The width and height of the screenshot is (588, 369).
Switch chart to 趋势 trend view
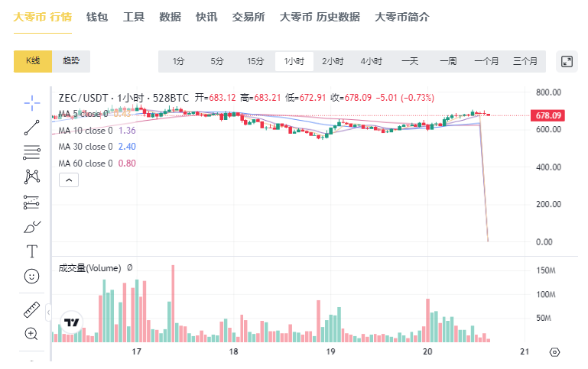click(71, 61)
